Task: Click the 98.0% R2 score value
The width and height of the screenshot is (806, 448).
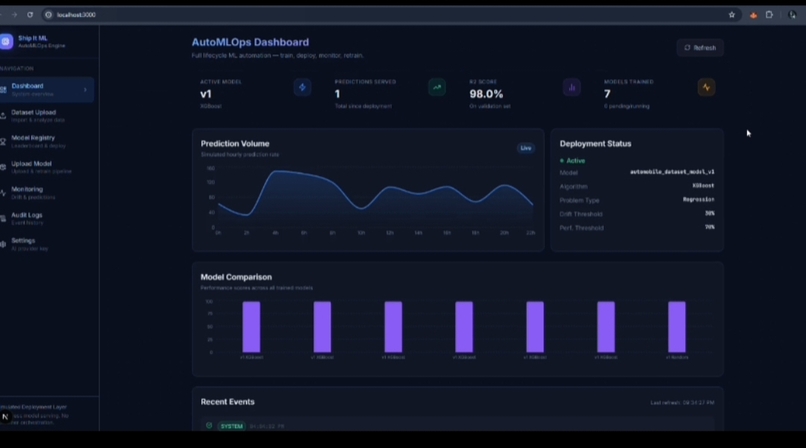Action: (486, 94)
